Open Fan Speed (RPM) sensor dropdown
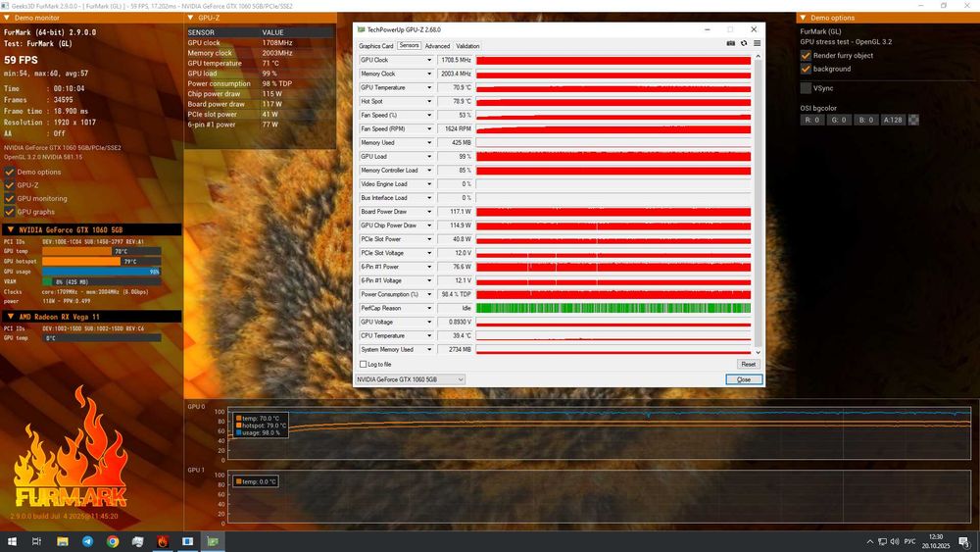The image size is (980, 552). [429, 128]
